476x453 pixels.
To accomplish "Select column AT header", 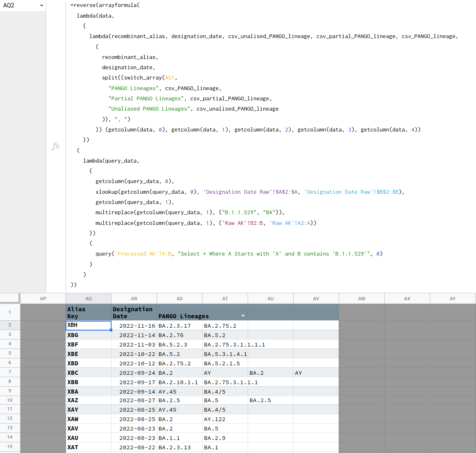I will point(225,299).
